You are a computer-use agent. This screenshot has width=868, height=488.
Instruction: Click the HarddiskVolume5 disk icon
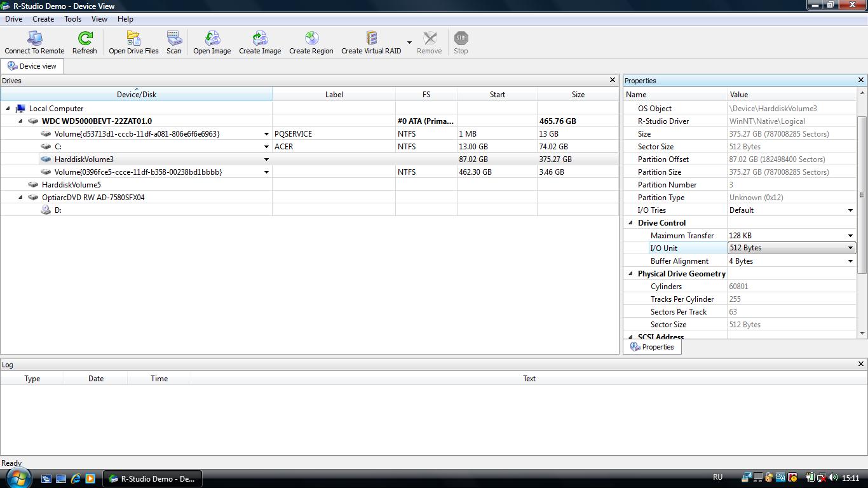coord(33,185)
